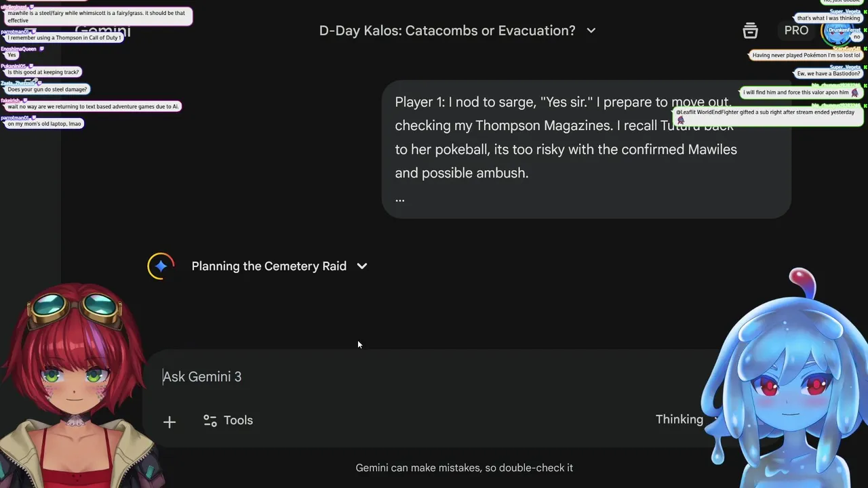Open the Tools menu with sliders icon
This screenshot has height=488, width=868.
pos(228,420)
